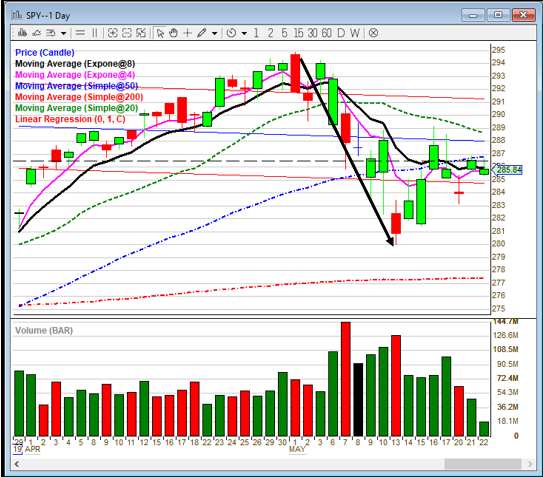Image resolution: width=543 pixels, height=477 pixels.
Task: Open the dropdown next to clock icon
Action: (244, 33)
